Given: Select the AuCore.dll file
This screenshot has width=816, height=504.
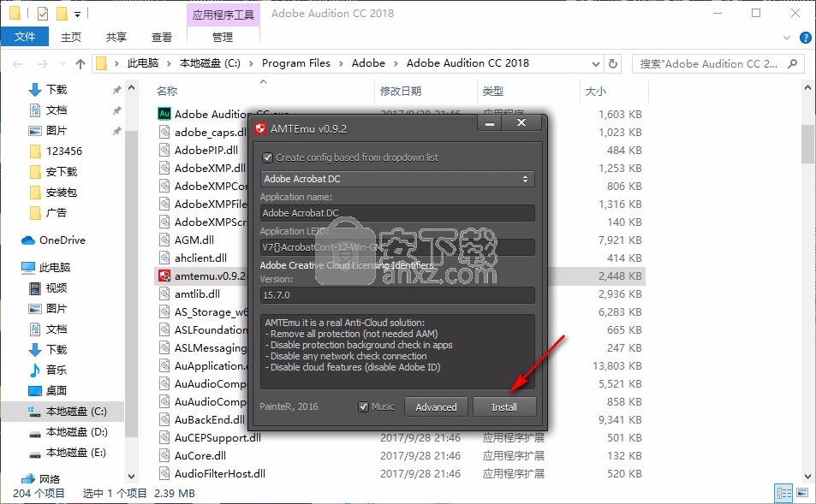Looking at the screenshot, I should tap(200, 455).
